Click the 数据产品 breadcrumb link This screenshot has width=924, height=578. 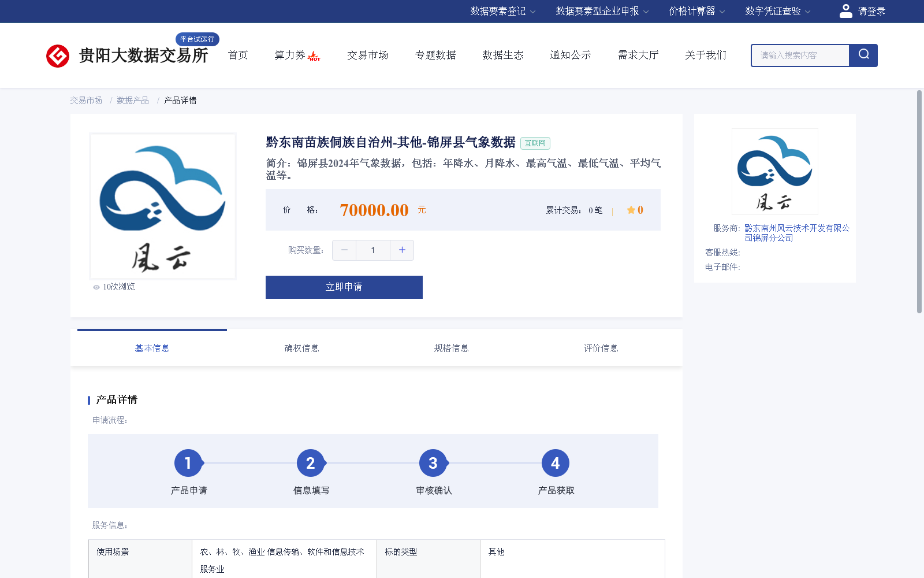coord(133,101)
